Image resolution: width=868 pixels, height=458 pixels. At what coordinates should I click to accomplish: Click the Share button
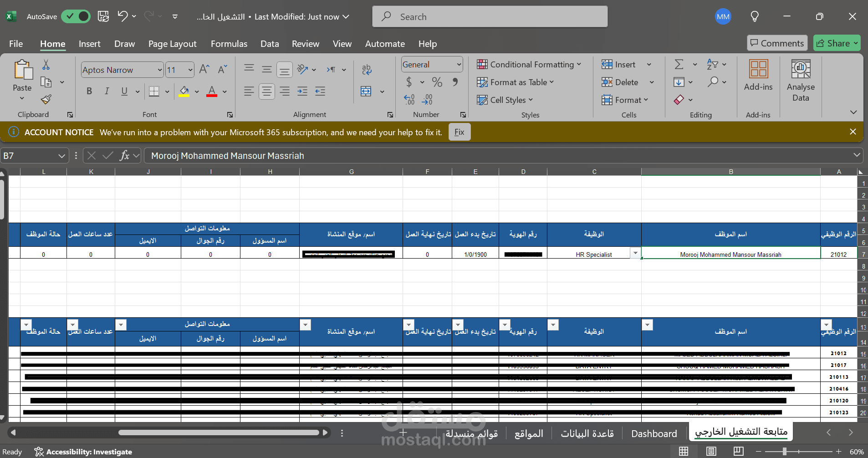837,43
